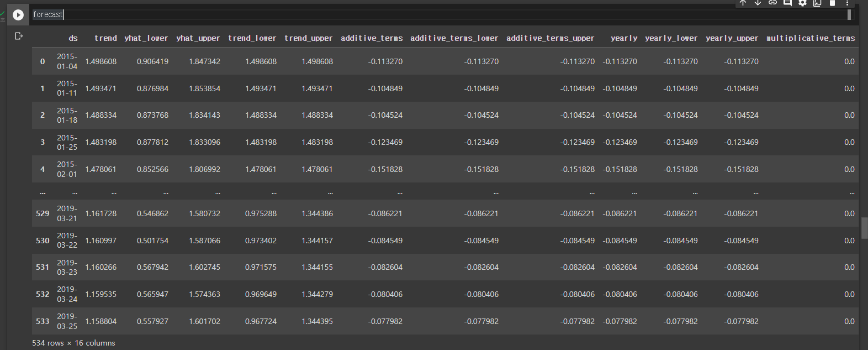Viewport: 868px width, 350px height.
Task: Select the trend_lower column header
Action: click(252, 38)
